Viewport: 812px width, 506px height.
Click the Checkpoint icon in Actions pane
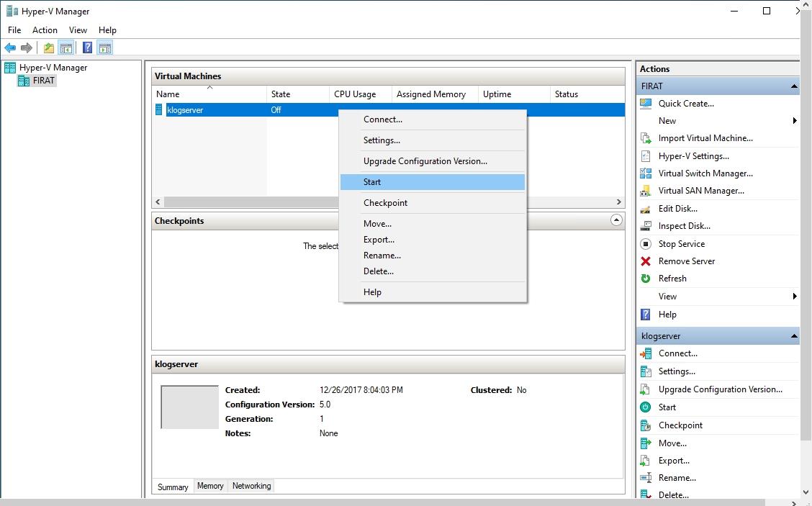[646, 425]
